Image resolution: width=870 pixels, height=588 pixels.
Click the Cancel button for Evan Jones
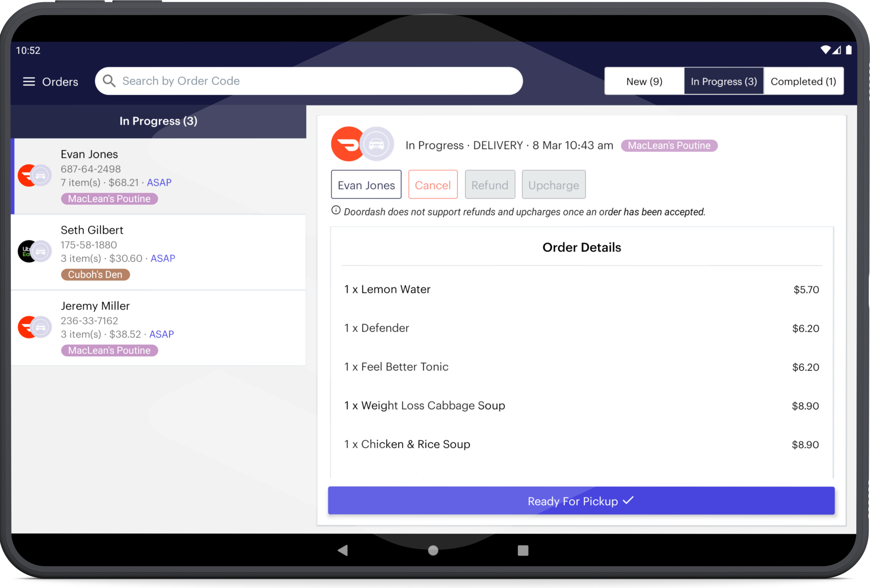coord(433,185)
